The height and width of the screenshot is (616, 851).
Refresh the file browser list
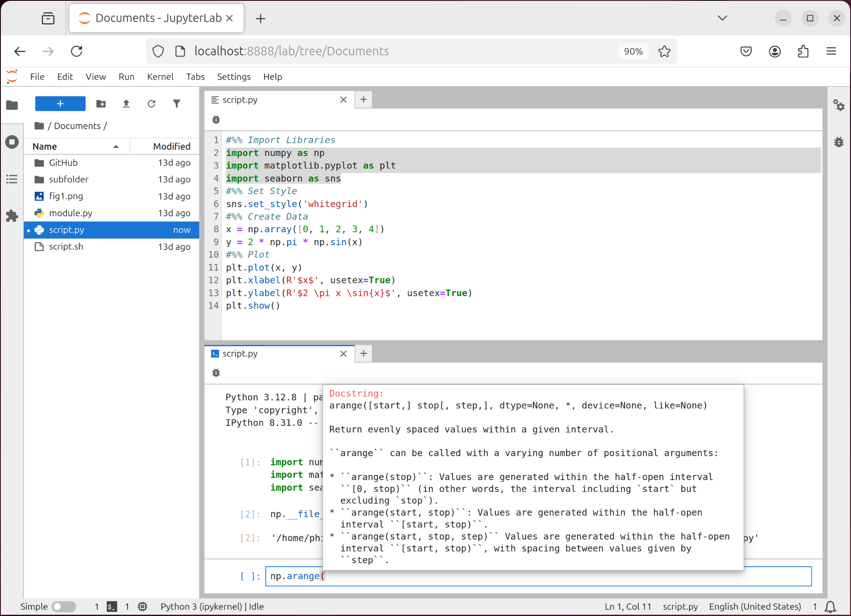(x=151, y=104)
